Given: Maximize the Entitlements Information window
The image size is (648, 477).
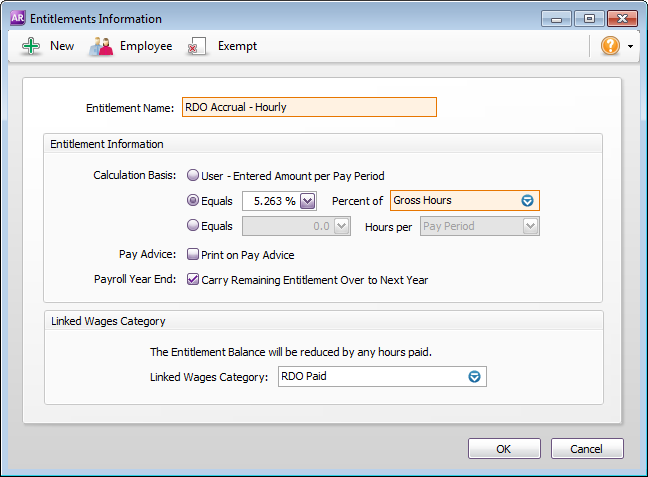Looking at the screenshot, I should point(589,19).
